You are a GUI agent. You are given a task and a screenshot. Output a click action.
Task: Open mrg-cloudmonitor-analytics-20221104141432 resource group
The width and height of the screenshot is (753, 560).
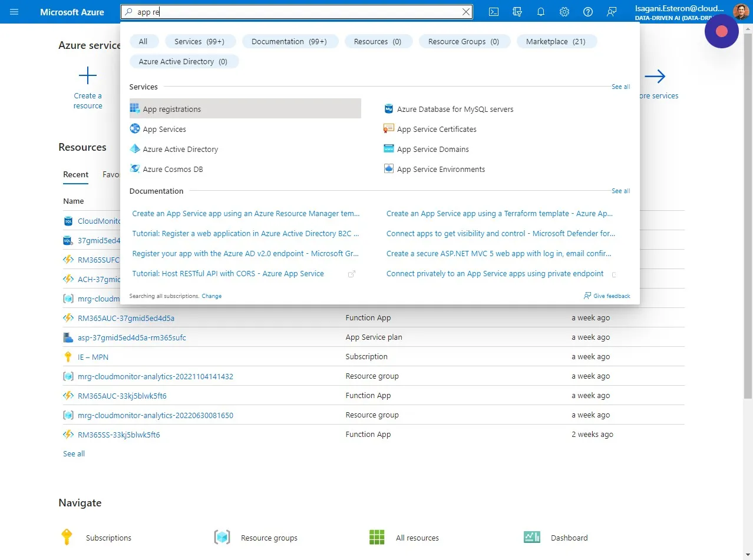(x=156, y=376)
